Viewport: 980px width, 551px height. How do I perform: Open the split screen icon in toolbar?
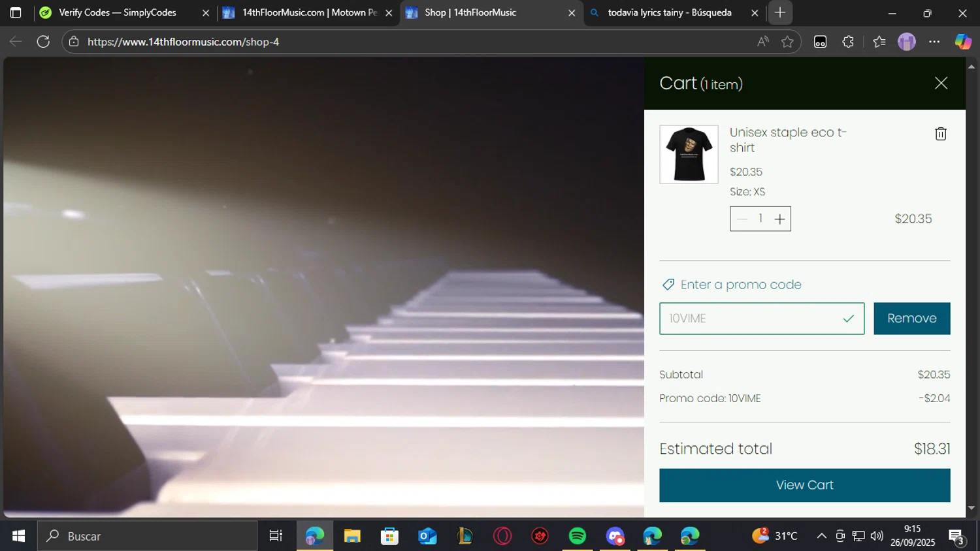coord(820,42)
